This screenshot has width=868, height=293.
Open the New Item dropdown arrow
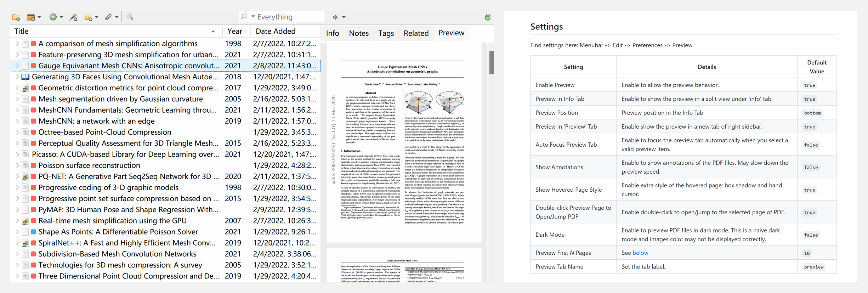point(61,17)
